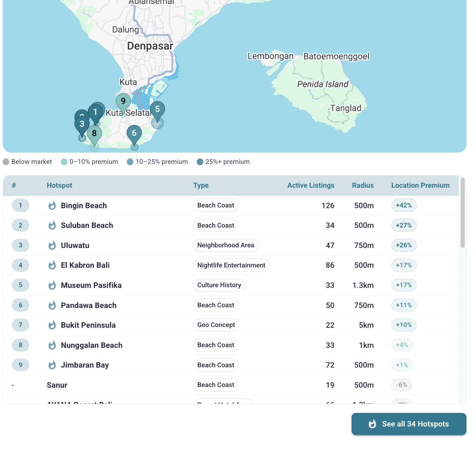Image resolution: width=476 pixels, height=449 pixels.
Task: Click Denpasar label on map
Action: (150, 46)
